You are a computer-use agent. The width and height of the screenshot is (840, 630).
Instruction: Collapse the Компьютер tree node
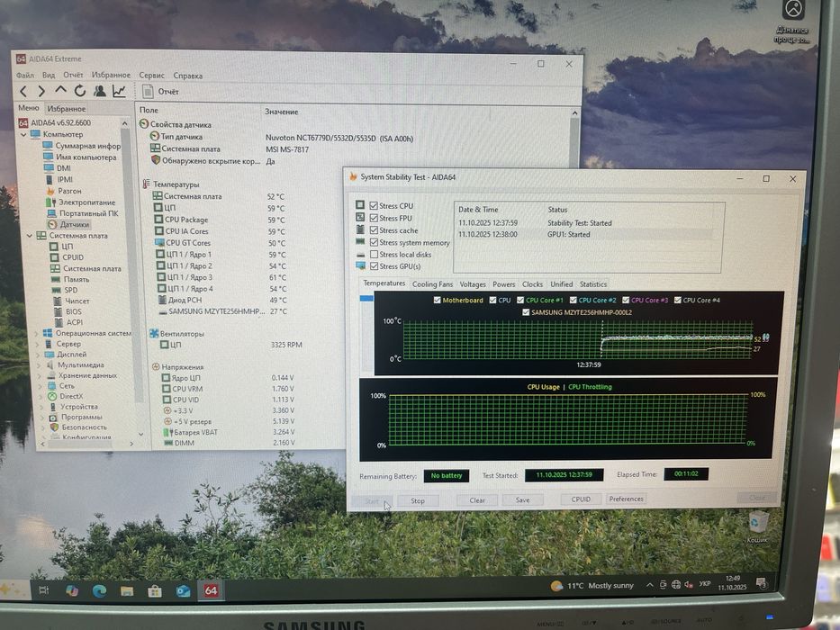coord(23,134)
